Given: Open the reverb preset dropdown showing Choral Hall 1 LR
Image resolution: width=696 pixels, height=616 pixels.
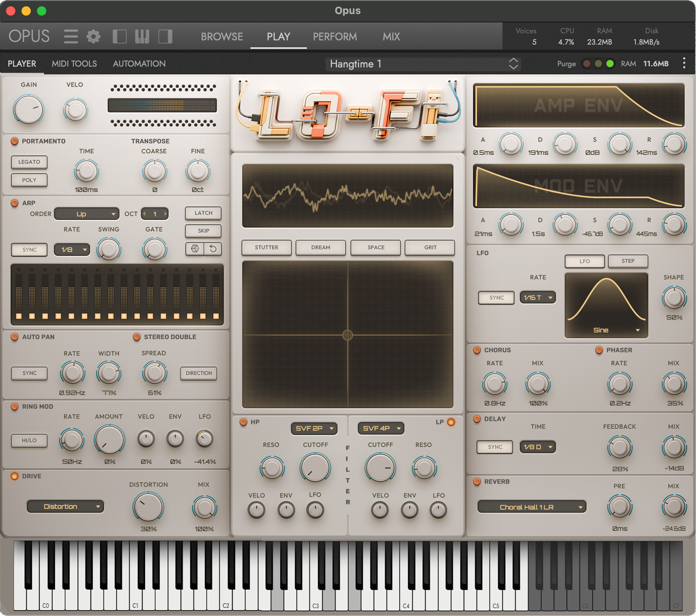Looking at the screenshot, I should (531, 507).
